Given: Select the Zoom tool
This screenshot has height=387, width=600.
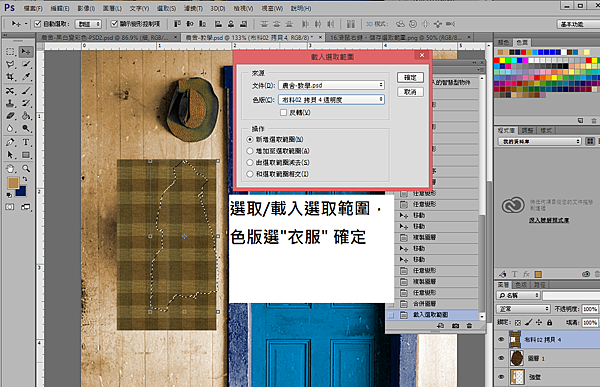Looking at the screenshot, I should [26, 168].
